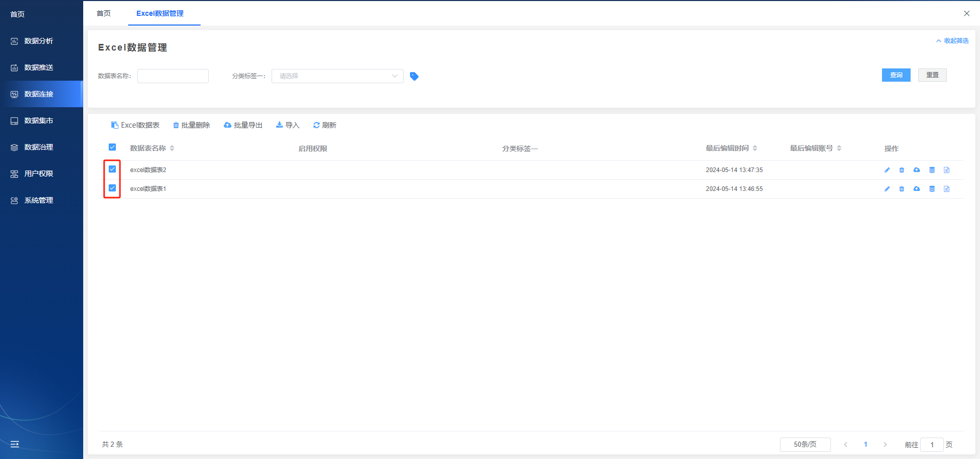
Task: Close the tab panel with the X
Action: tap(967, 13)
